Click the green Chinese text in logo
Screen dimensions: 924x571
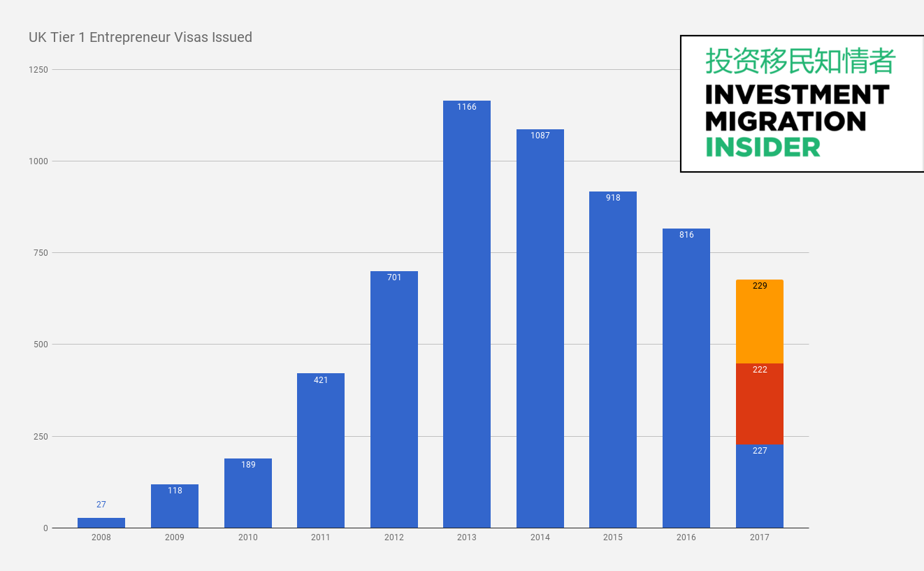(800, 62)
